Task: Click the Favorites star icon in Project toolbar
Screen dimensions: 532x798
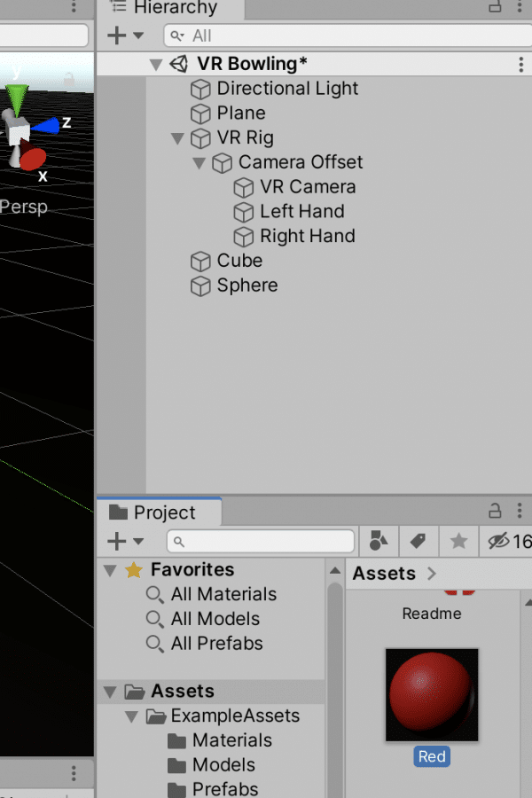Action: [458, 541]
